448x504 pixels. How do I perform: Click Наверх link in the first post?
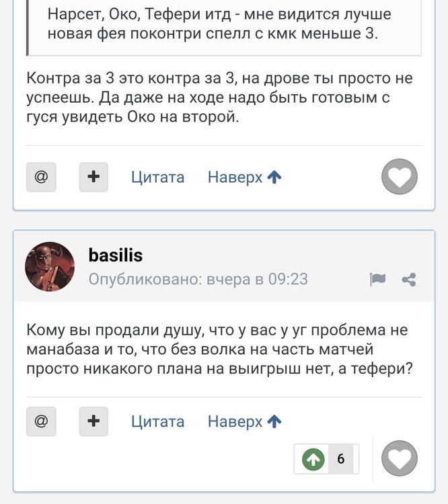click(235, 177)
